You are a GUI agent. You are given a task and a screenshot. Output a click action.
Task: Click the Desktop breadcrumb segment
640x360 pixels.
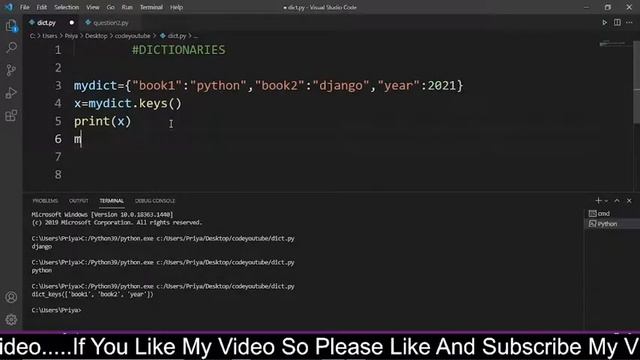(96, 36)
